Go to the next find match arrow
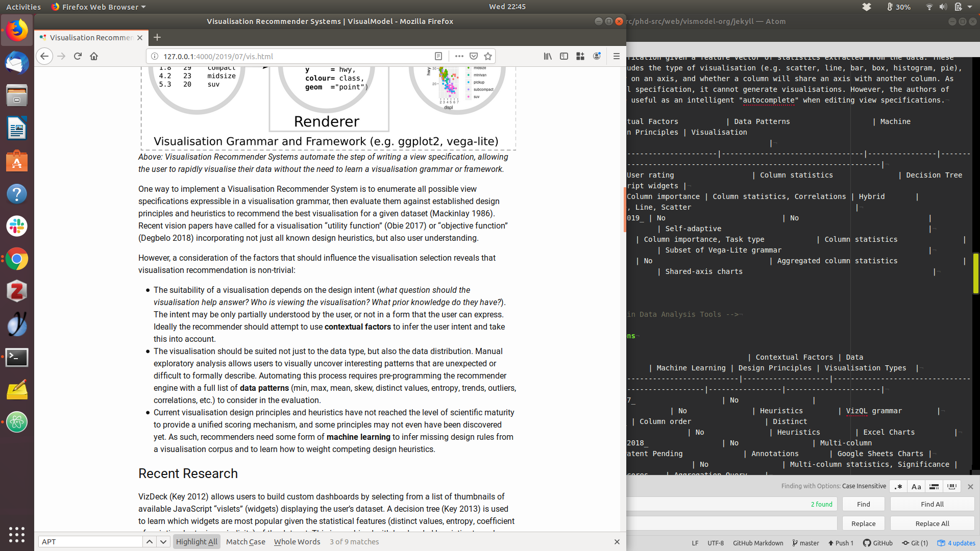The width and height of the screenshot is (980, 551). pos(163,542)
